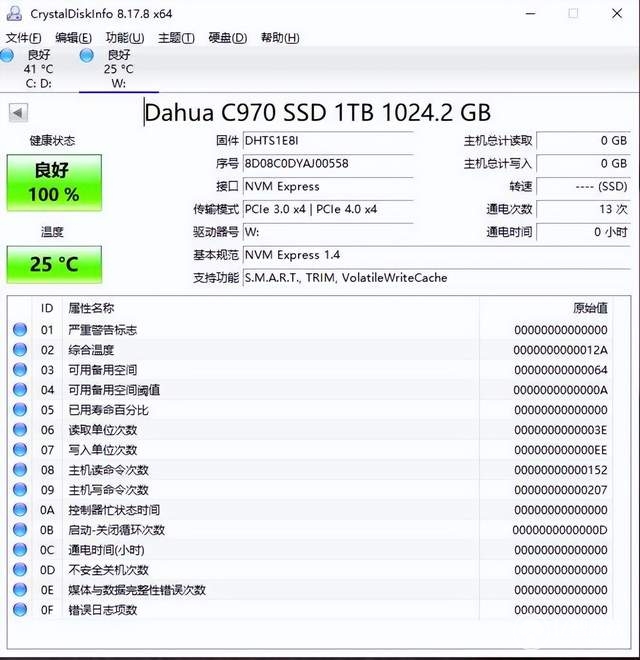Open the 文件(F) menu
The image size is (640, 660).
coord(24,38)
